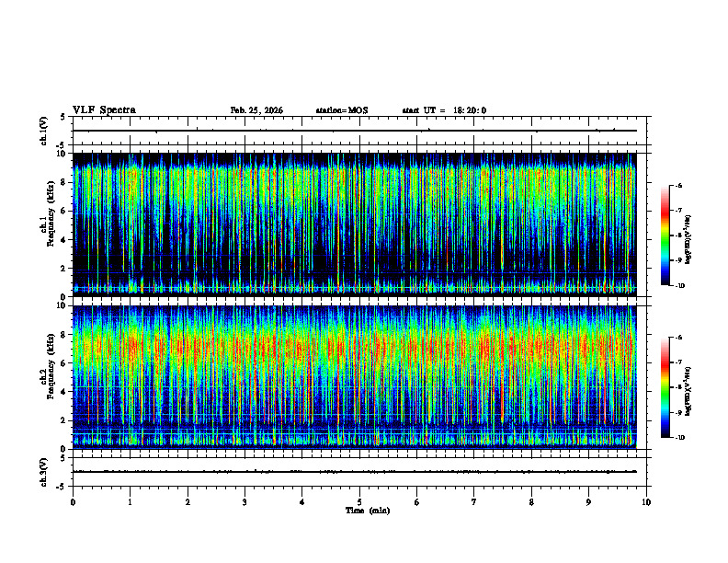
Task: Click time axis tick label "6"
Action: pos(417,502)
